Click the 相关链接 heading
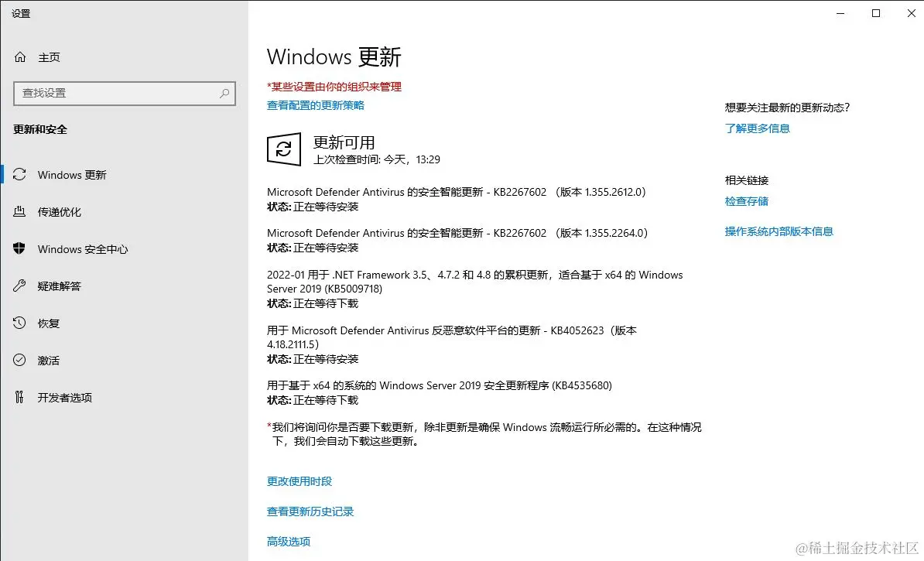924x561 pixels. coord(747,180)
